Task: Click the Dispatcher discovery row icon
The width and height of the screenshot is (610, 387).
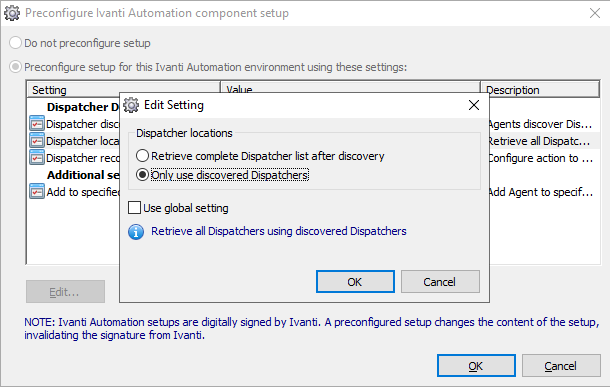Action: pos(37,124)
